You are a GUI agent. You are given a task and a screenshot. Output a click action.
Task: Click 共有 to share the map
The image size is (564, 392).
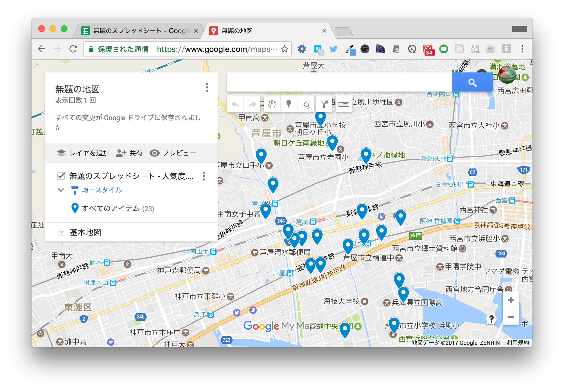tap(129, 153)
